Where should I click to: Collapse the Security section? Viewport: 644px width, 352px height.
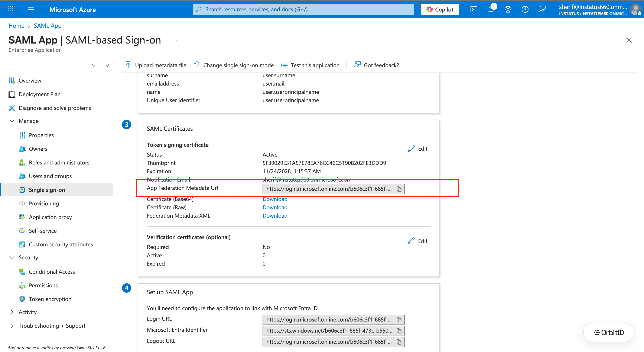(x=12, y=257)
